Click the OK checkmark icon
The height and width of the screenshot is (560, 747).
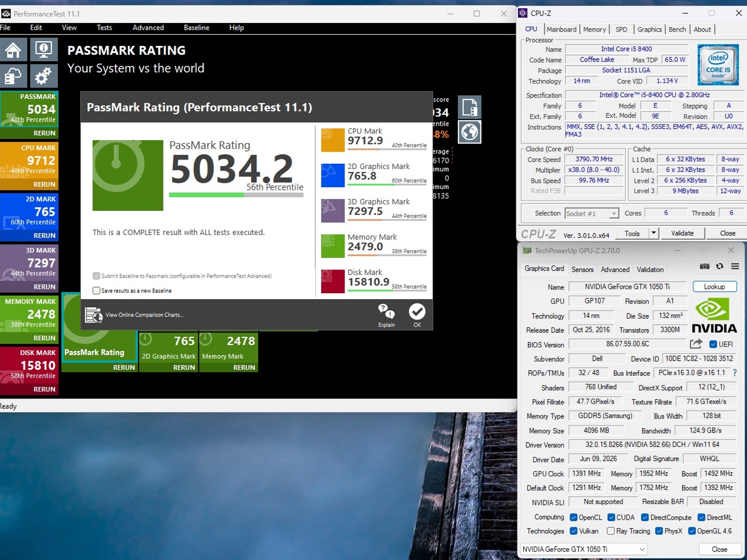(417, 311)
